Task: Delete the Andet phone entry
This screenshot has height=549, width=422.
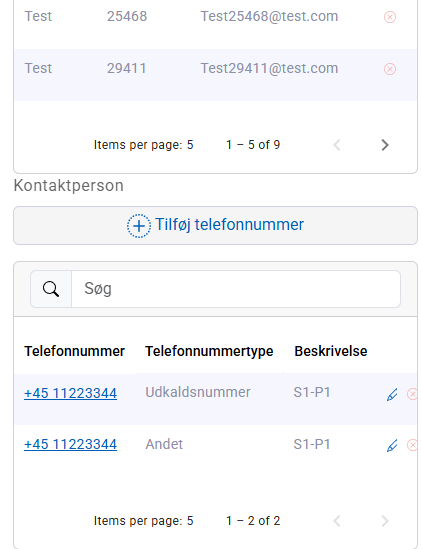Action: (x=412, y=445)
